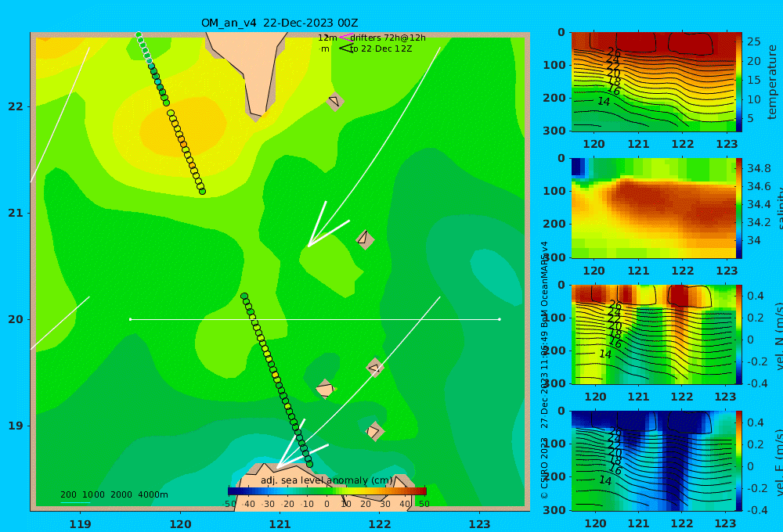
Task: Click the first drifter circle at the top of the northern track
Action: [x=139, y=35]
